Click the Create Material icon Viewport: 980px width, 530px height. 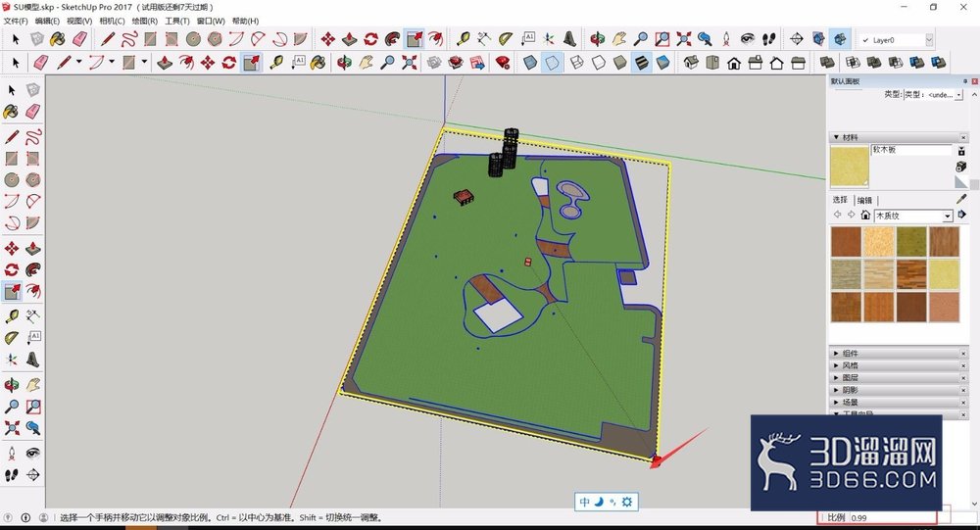pos(961,167)
